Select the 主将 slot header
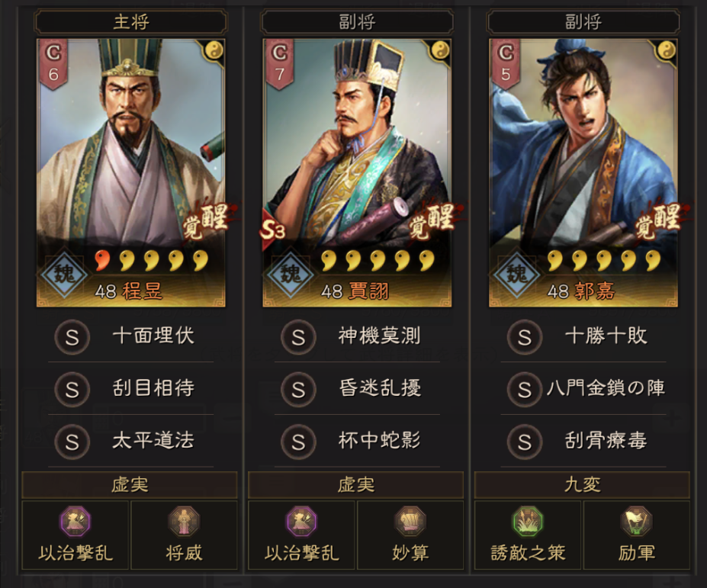This screenshot has height=588, width=707. tap(130, 21)
